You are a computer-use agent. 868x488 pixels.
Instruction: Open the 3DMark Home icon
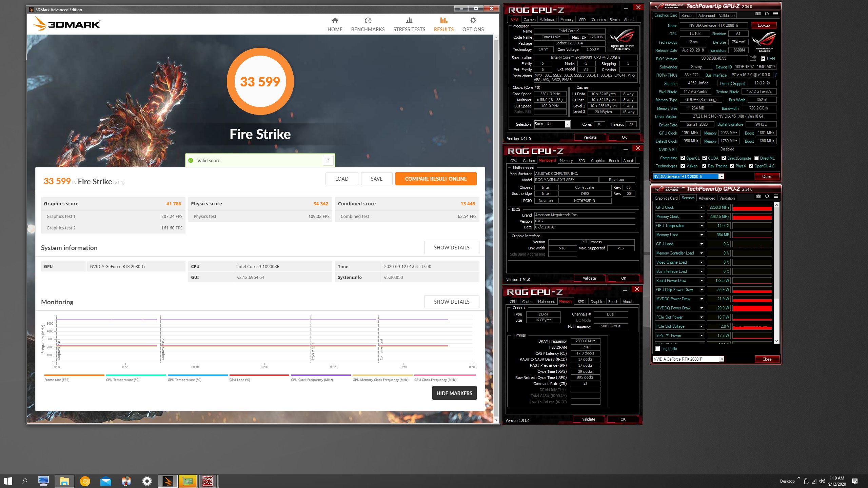click(335, 20)
